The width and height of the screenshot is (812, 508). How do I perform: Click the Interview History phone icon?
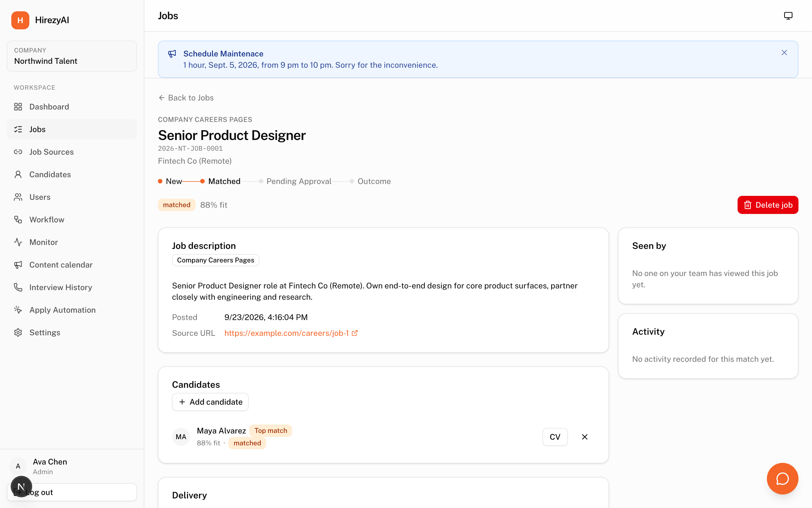point(18,287)
